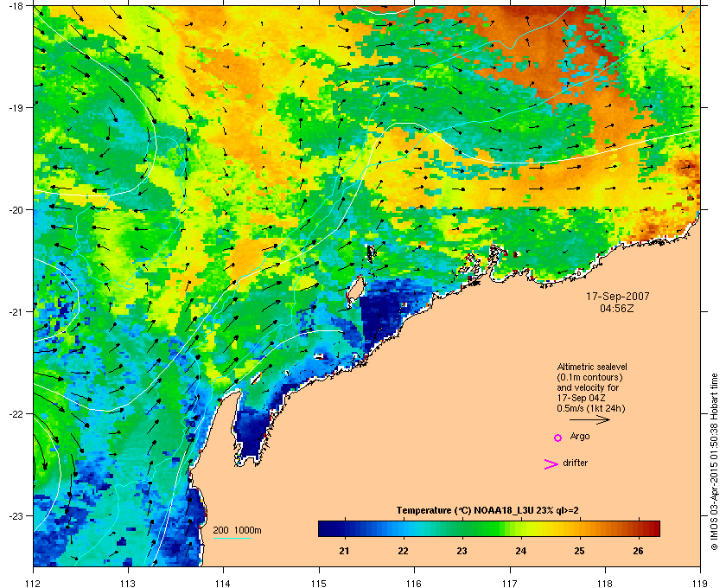
Task: Click the -20 latitude axis label
Action: coord(16,209)
